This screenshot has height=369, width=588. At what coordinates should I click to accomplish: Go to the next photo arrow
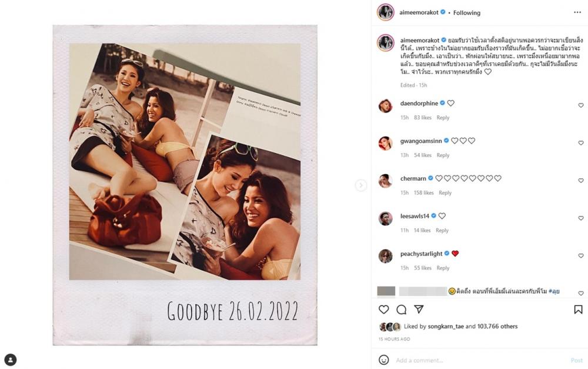pos(361,185)
